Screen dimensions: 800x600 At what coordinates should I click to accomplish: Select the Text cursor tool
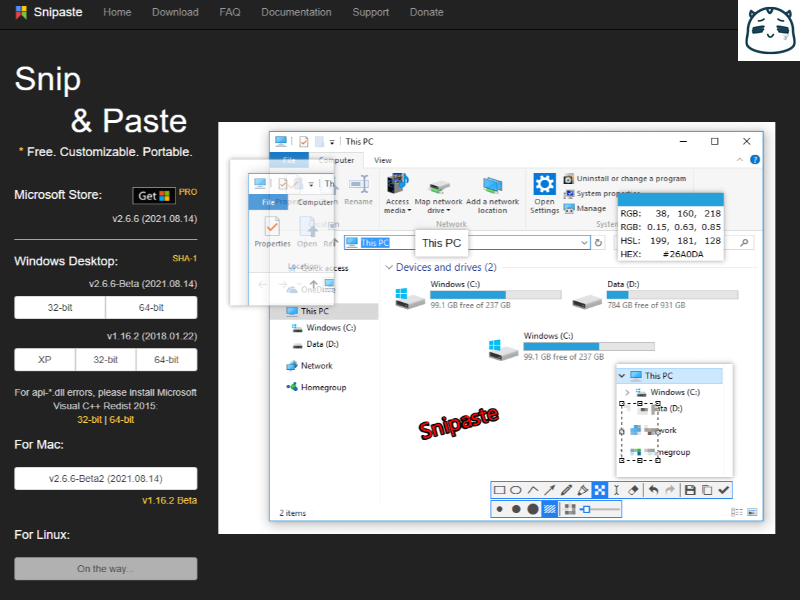coord(616,490)
